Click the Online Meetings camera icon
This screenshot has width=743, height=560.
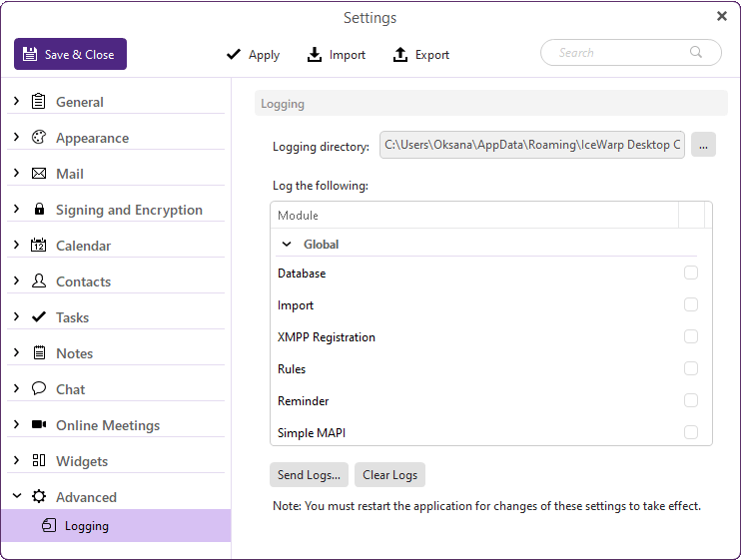(x=38, y=424)
